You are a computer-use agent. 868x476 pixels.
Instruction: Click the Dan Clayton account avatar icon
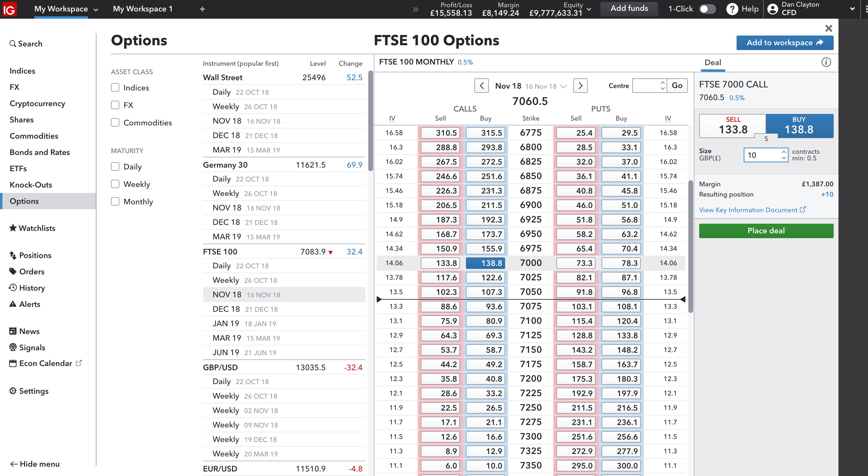(772, 9)
